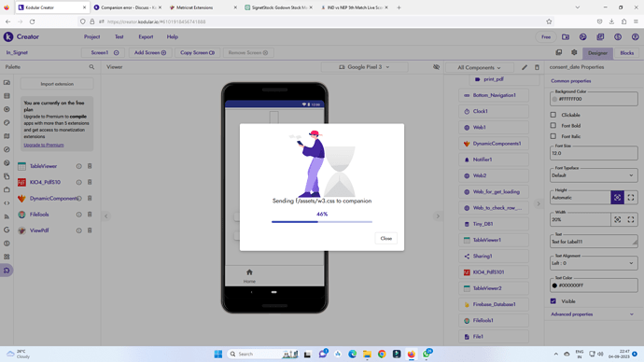
Task: Select Clock1 component in the tree
Action: coord(494,111)
